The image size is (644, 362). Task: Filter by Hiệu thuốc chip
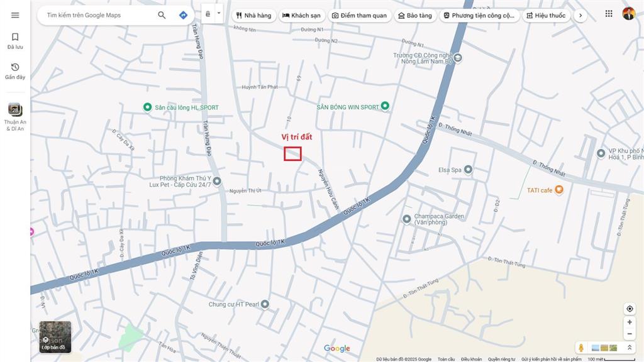coord(546,16)
